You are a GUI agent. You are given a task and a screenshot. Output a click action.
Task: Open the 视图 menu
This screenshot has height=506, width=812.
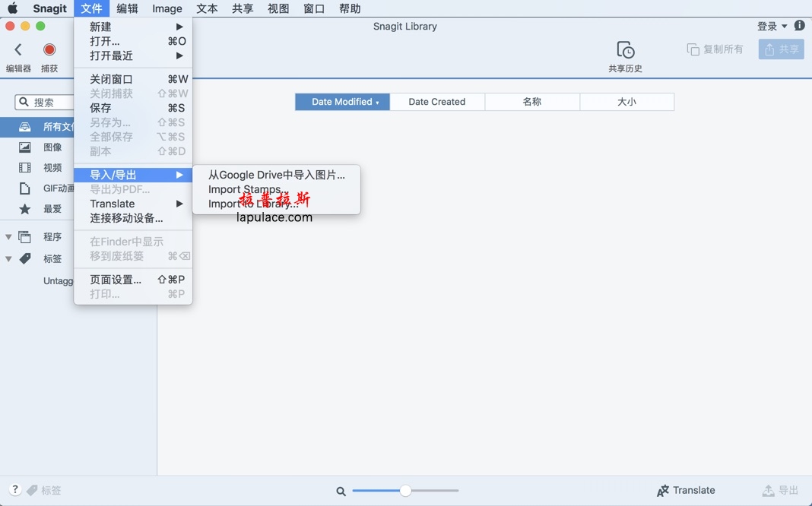click(x=278, y=8)
